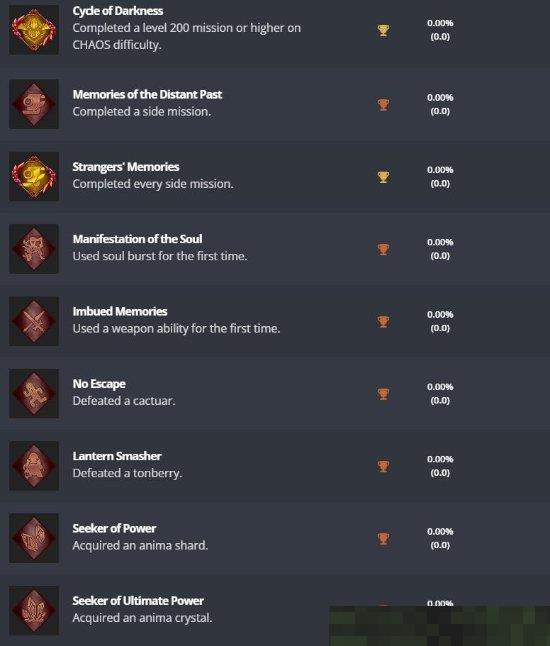The image size is (550, 646).
Task: Click the Imbued Memories title text
Action: point(120,311)
